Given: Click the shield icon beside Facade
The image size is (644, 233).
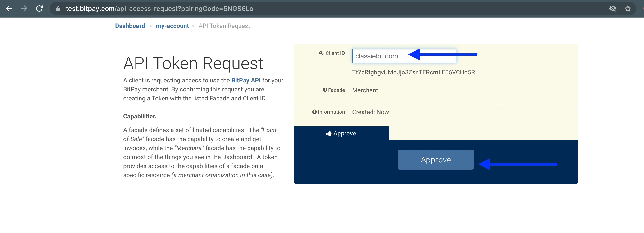Looking at the screenshot, I should 325,90.
